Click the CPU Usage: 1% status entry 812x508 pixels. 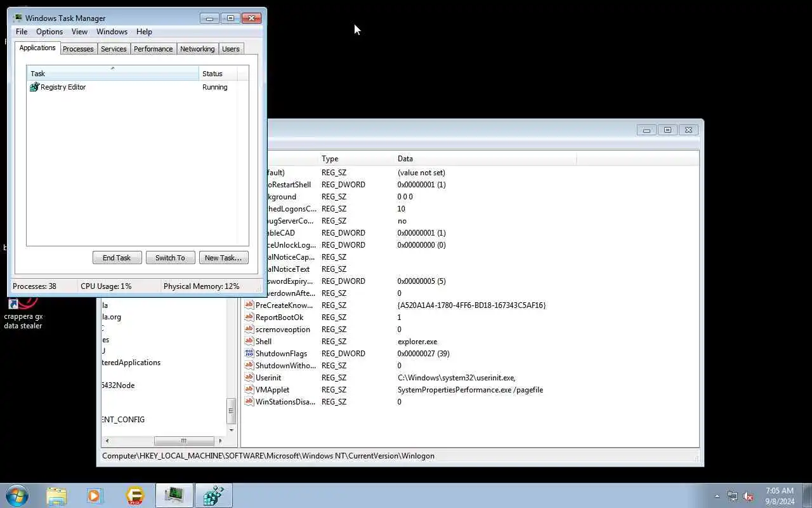pos(106,286)
